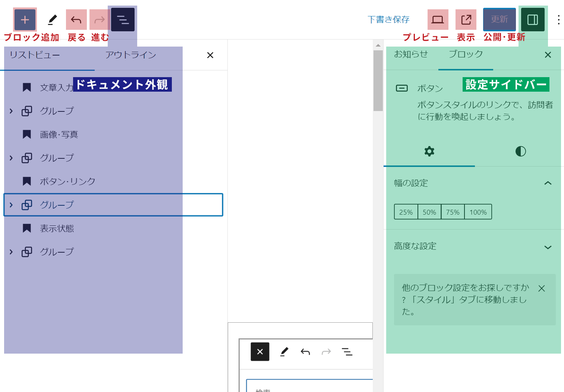Expand the 高度な設定 section

click(x=548, y=247)
